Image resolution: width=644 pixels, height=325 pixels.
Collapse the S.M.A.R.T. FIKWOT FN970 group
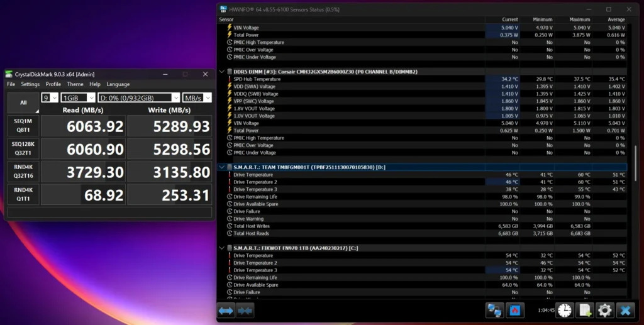(222, 248)
